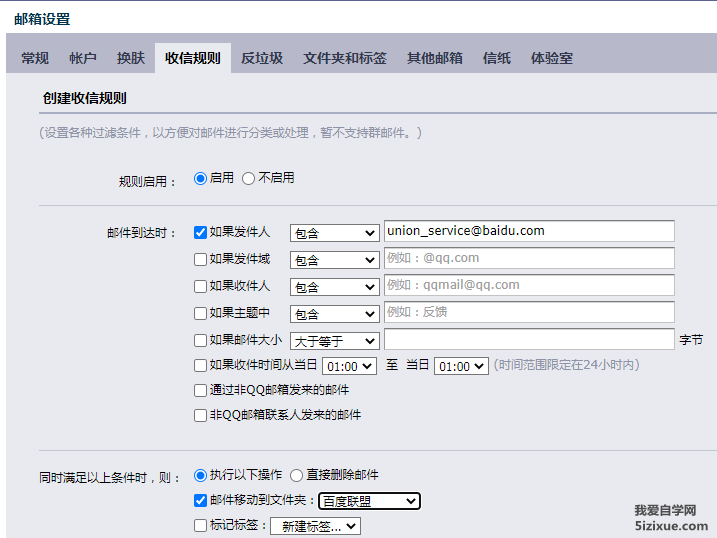Open the 新建标签... dropdown
The height and width of the screenshot is (538, 717).
tap(316, 526)
